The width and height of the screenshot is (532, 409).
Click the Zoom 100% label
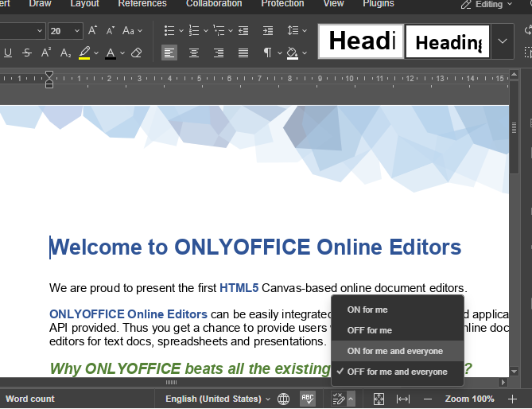point(469,399)
